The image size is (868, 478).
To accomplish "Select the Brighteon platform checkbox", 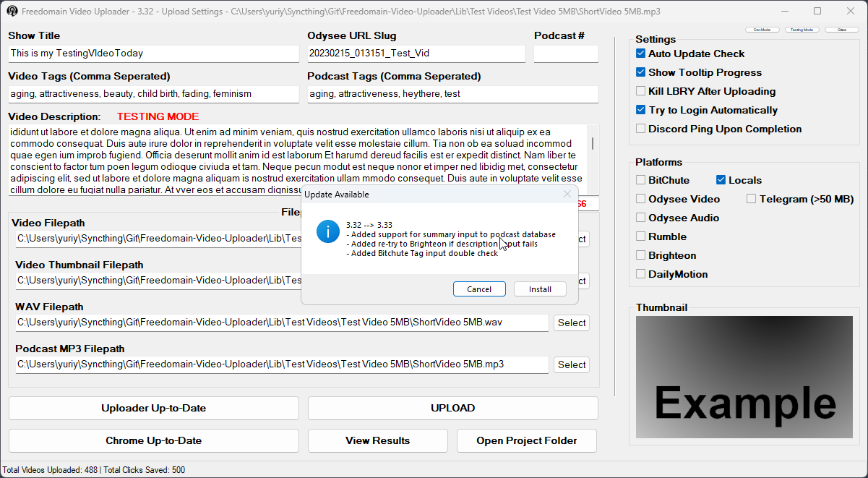I will (640, 255).
